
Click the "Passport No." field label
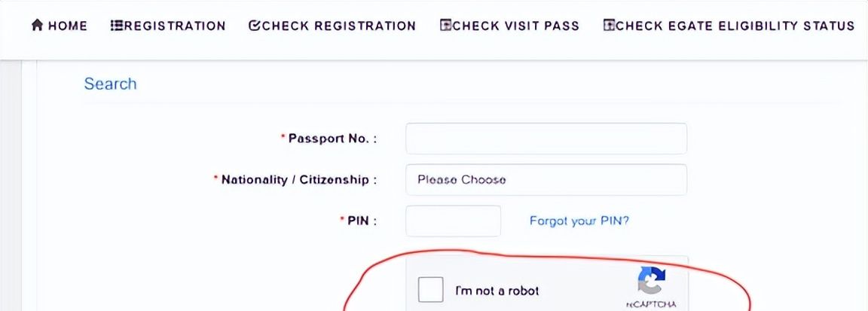click(x=332, y=139)
